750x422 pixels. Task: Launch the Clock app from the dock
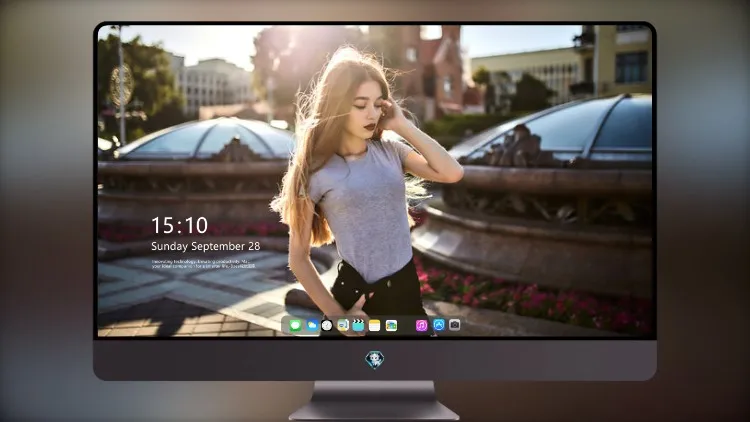tap(327, 325)
